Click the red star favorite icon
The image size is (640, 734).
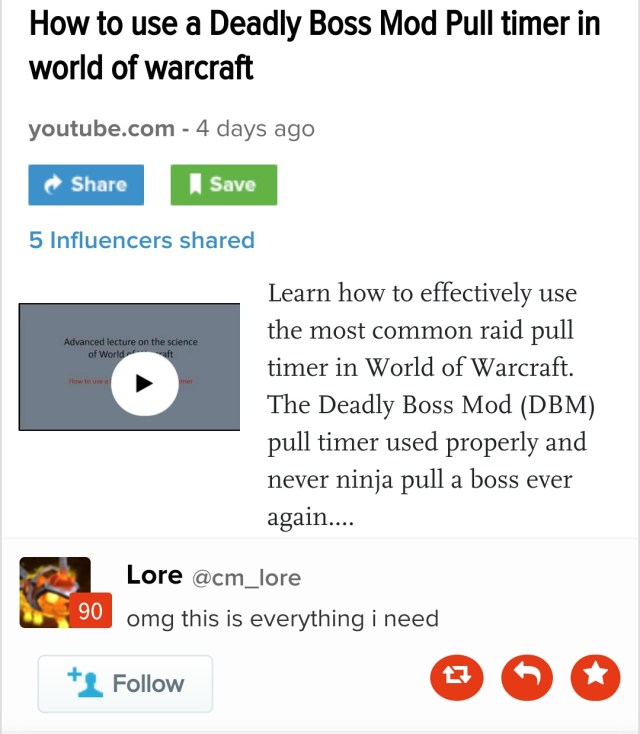[x=596, y=677]
